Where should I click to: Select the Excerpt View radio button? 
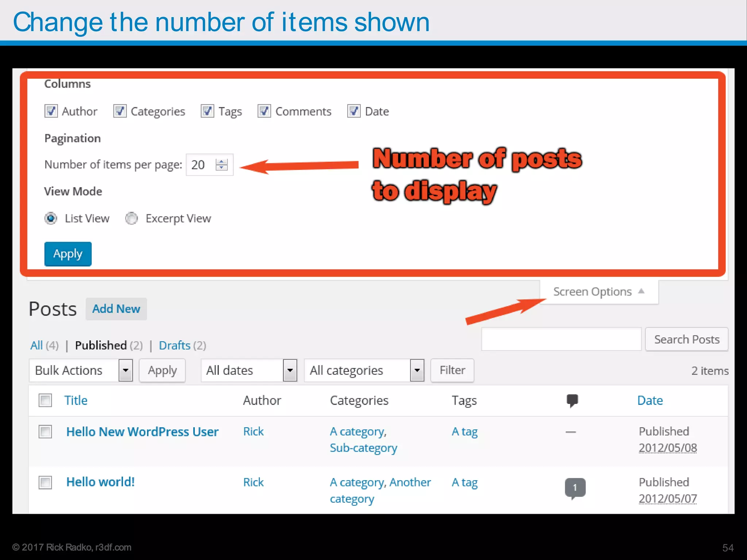[132, 218]
